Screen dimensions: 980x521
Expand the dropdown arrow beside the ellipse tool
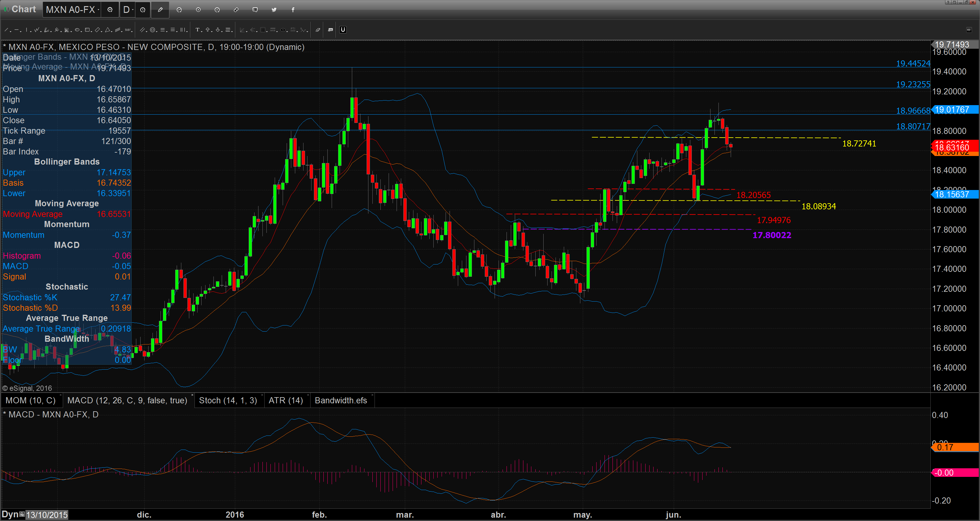[x=81, y=32]
